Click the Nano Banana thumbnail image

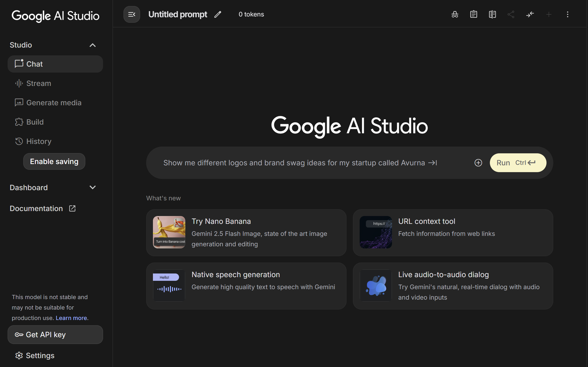pyautogui.click(x=169, y=232)
